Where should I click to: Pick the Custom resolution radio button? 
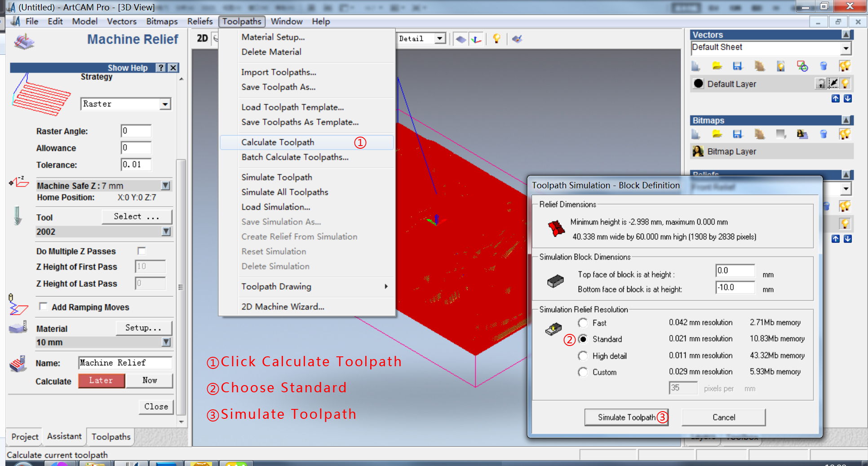[583, 372]
